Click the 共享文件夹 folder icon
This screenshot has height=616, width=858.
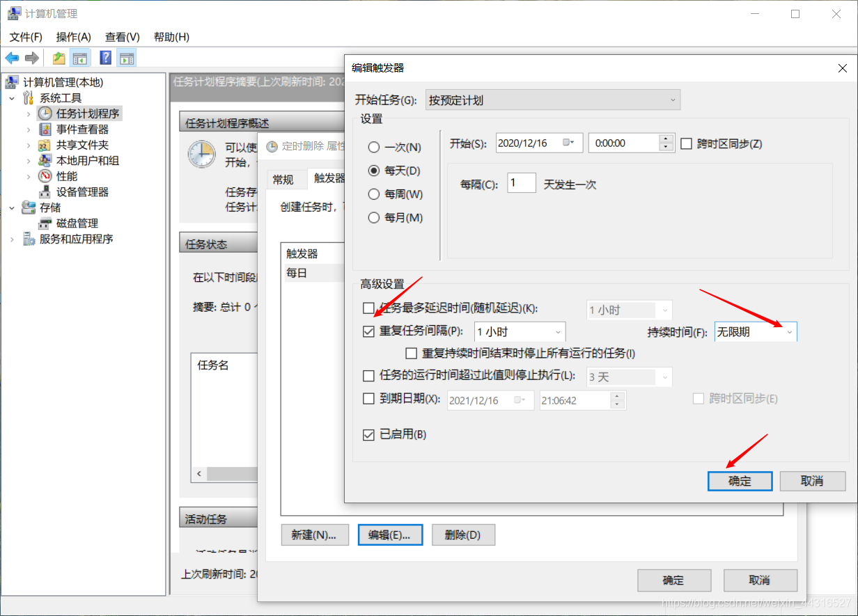point(45,145)
